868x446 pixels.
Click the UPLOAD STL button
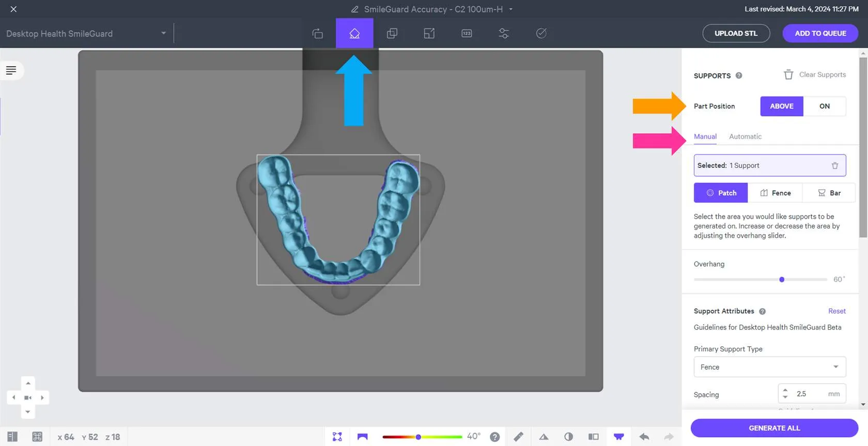[736, 34]
